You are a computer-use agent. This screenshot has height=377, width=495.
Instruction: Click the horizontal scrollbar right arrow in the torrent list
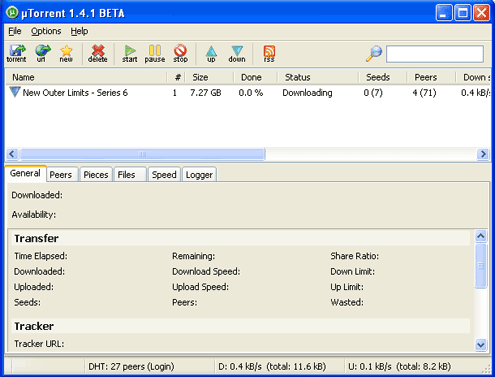[483, 154]
